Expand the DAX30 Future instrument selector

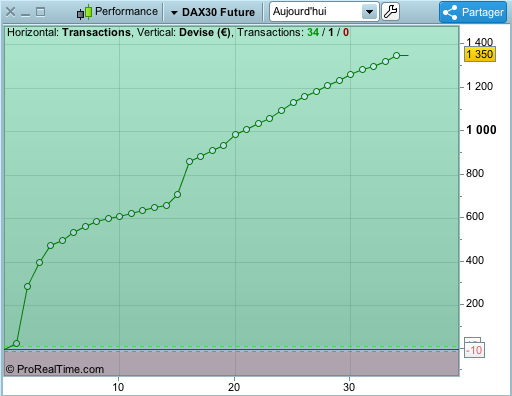213,12
